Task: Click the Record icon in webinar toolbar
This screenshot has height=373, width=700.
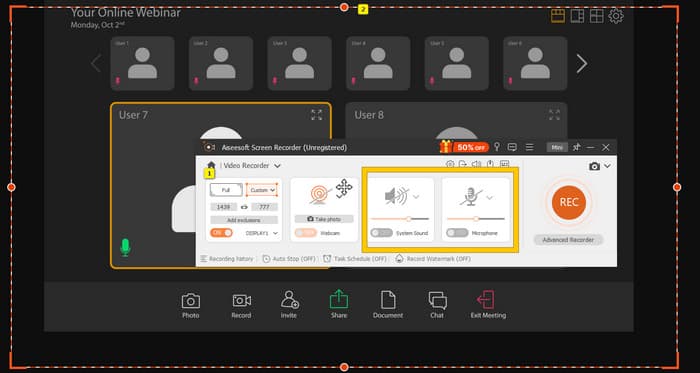Action: tap(242, 301)
